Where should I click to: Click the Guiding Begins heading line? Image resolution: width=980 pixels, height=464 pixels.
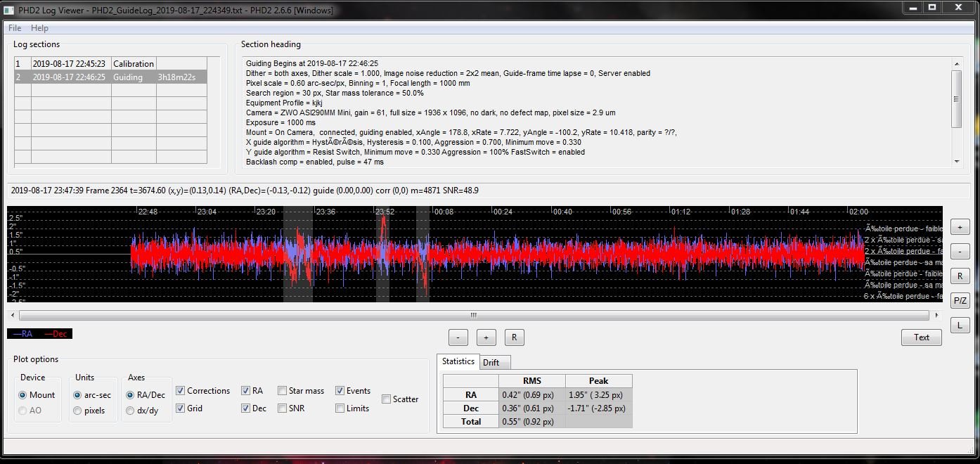coord(312,63)
